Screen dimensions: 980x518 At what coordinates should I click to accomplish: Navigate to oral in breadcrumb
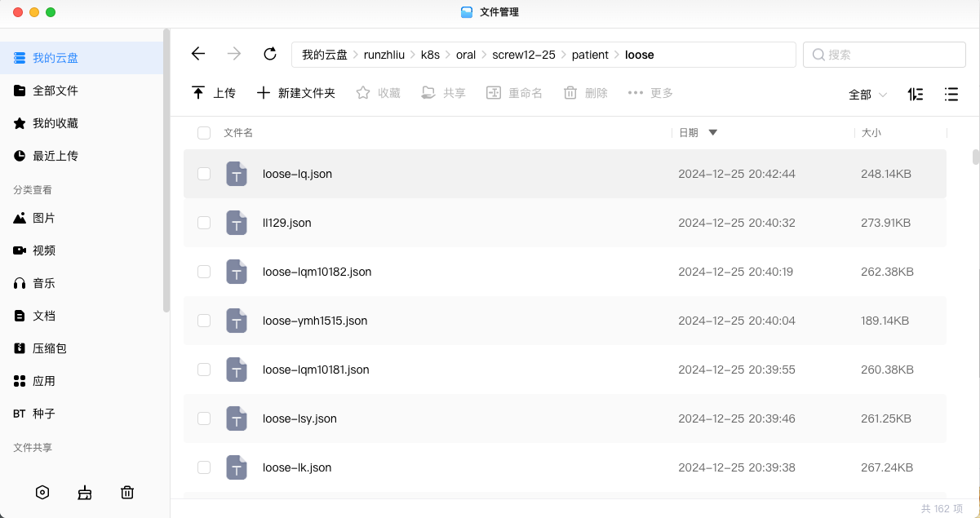click(466, 55)
